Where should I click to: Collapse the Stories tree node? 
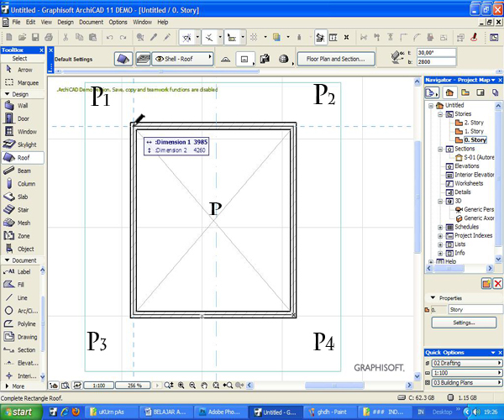click(x=439, y=113)
